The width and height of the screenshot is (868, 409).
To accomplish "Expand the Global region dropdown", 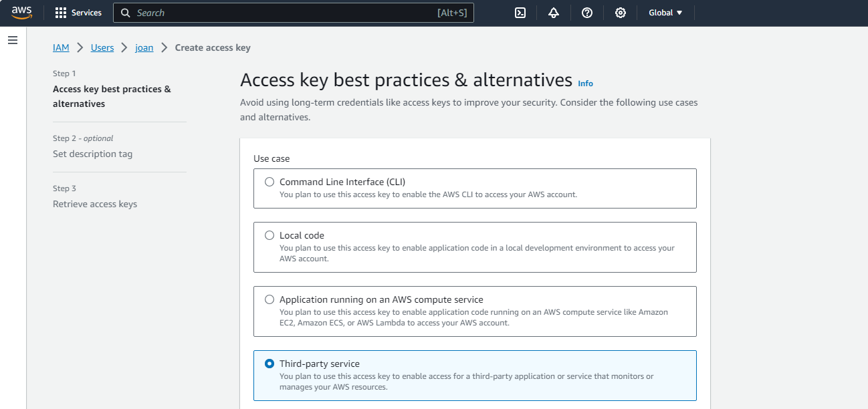I will tap(665, 13).
